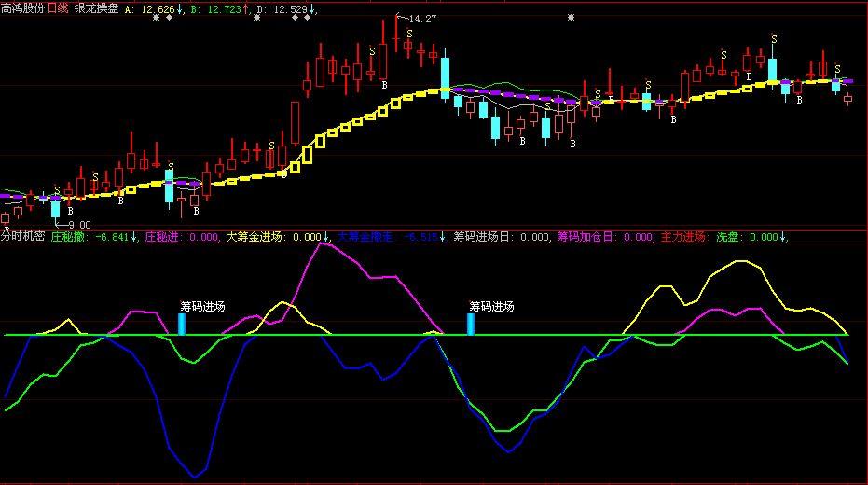Click the right 筹码进场 text marker
The height and width of the screenshot is (485, 868).
tap(491, 306)
